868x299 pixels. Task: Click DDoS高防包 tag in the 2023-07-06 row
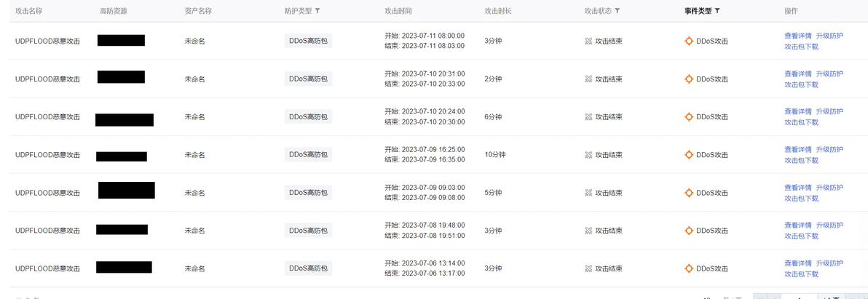308,268
